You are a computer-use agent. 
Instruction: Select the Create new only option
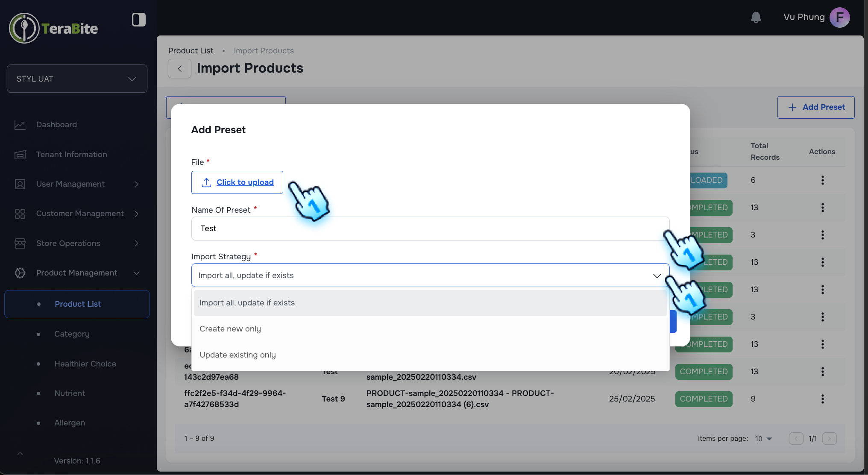coord(230,328)
